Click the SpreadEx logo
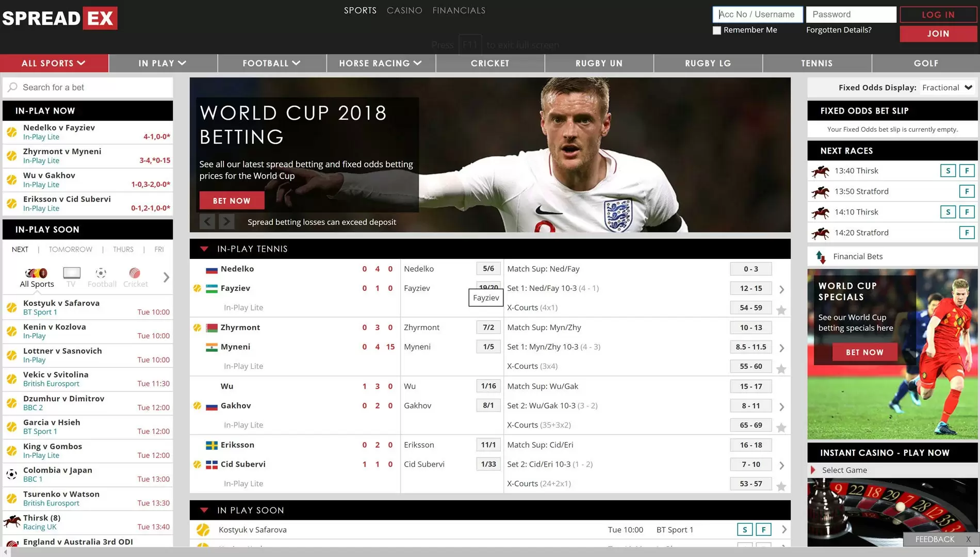The height and width of the screenshot is (557, 980). (x=59, y=19)
